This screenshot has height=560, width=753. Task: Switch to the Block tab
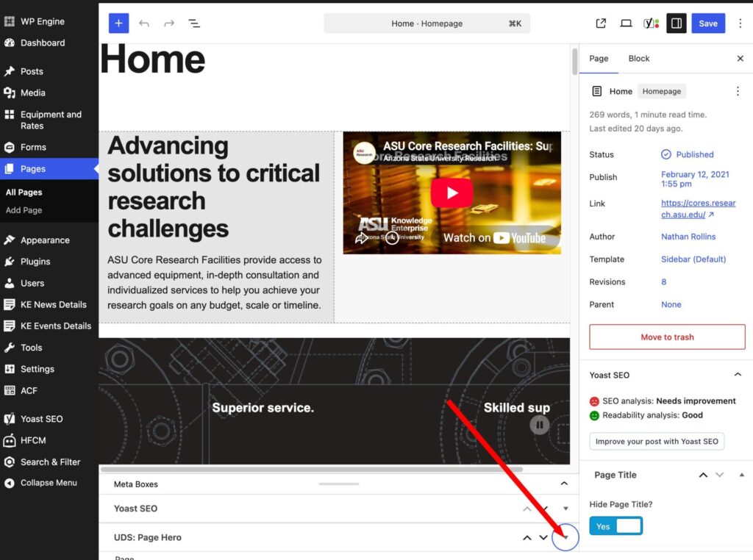(639, 59)
